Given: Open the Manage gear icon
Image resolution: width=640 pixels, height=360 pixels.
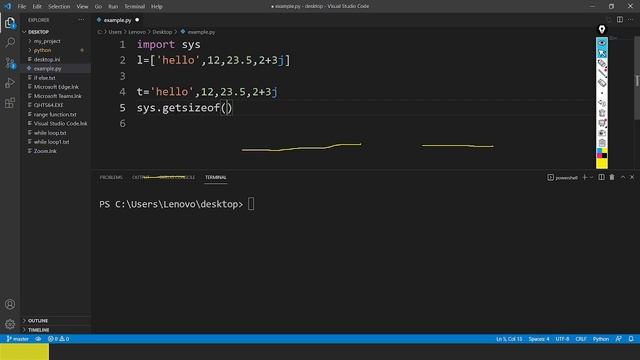Looking at the screenshot, I should coord(10,324).
